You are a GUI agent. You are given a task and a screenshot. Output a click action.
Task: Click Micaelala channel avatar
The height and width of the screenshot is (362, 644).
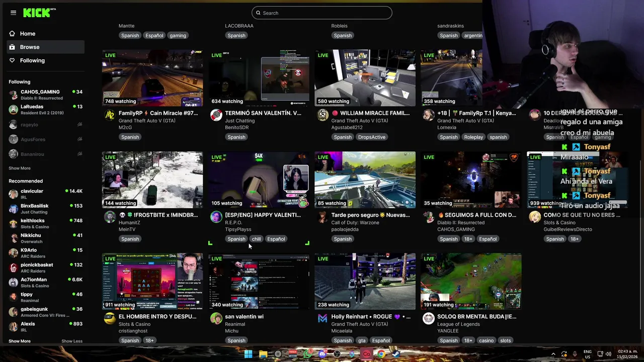click(x=323, y=319)
